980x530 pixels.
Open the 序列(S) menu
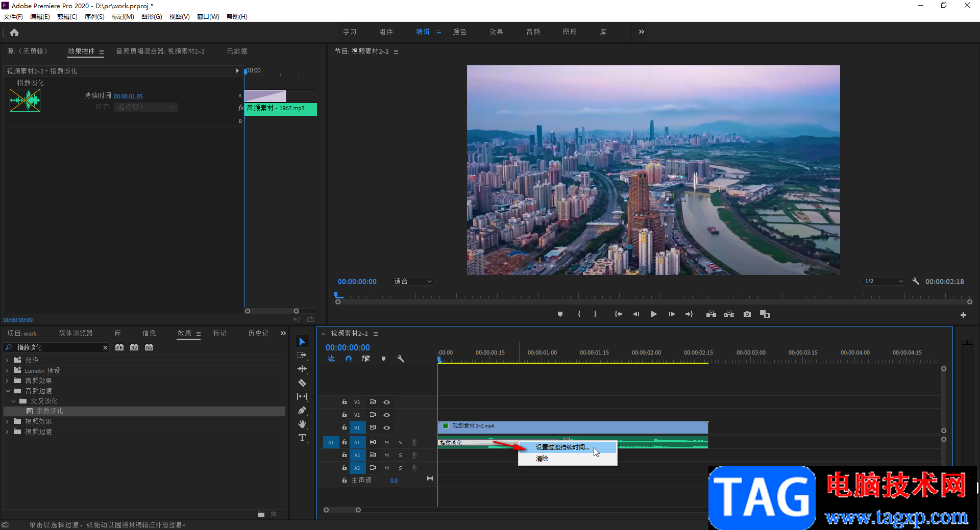point(94,17)
